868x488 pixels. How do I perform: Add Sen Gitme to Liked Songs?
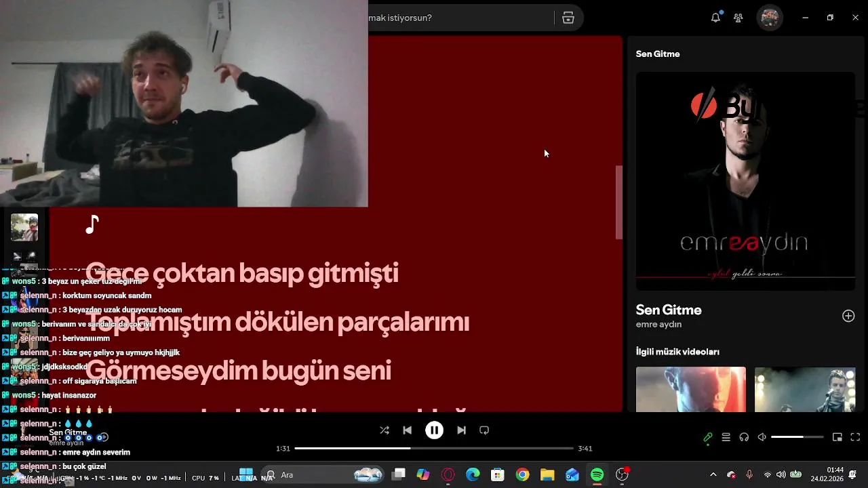click(x=848, y=316)
